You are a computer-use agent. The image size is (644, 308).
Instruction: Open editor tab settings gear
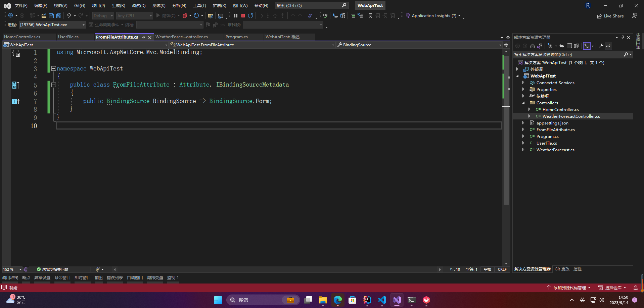pyautogui.click(x=508, y=37)
